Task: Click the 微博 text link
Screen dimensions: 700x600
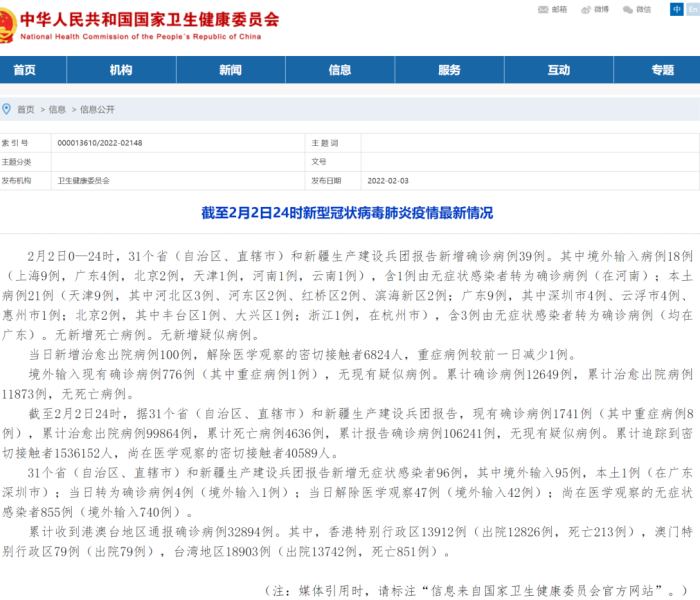Action: (x=601, y=9)
